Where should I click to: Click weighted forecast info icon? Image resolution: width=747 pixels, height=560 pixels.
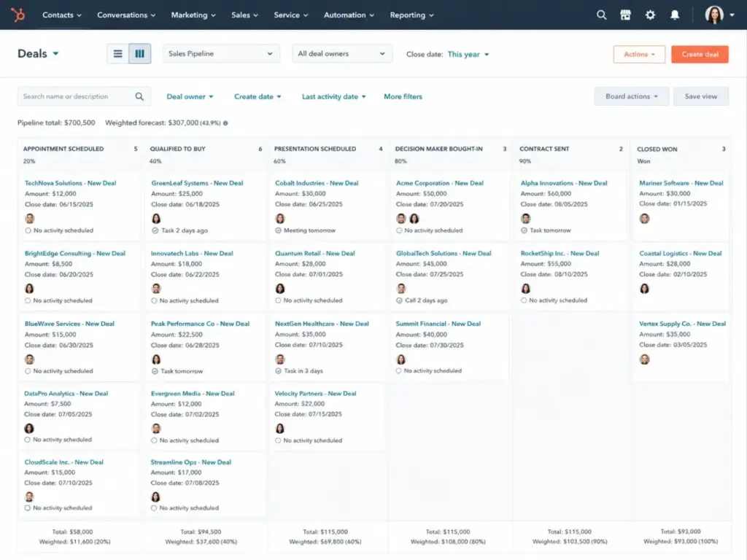pos(226,122)
